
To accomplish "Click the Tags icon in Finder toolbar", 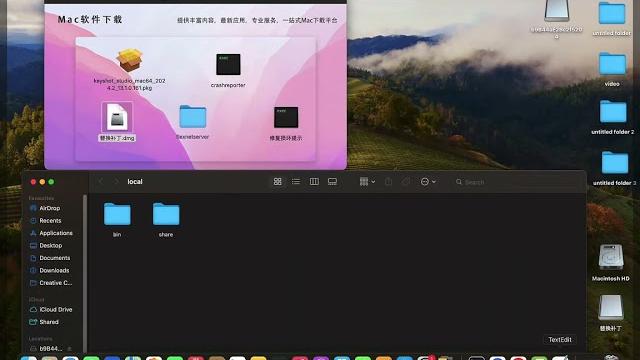I will click(406, 182).
